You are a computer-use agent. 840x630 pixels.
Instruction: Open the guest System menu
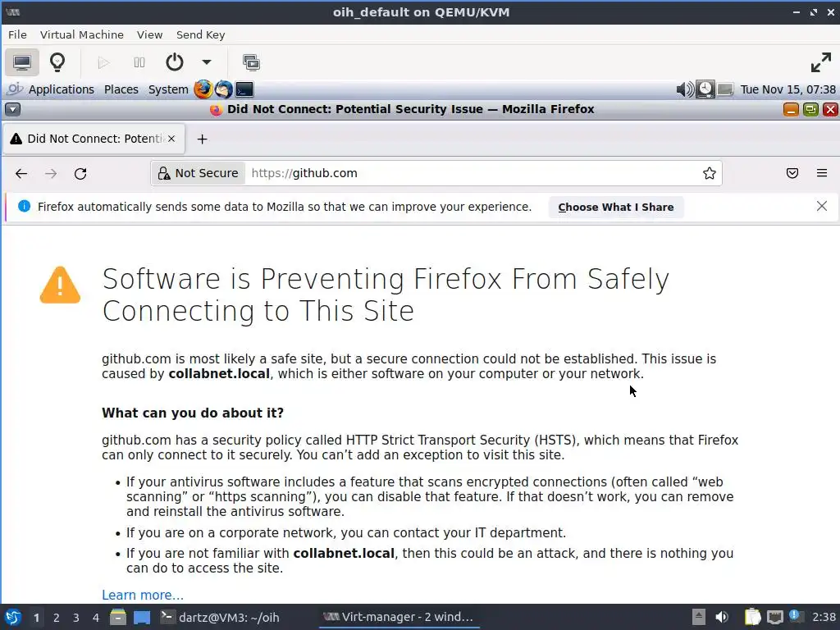[x=167, y=89]
